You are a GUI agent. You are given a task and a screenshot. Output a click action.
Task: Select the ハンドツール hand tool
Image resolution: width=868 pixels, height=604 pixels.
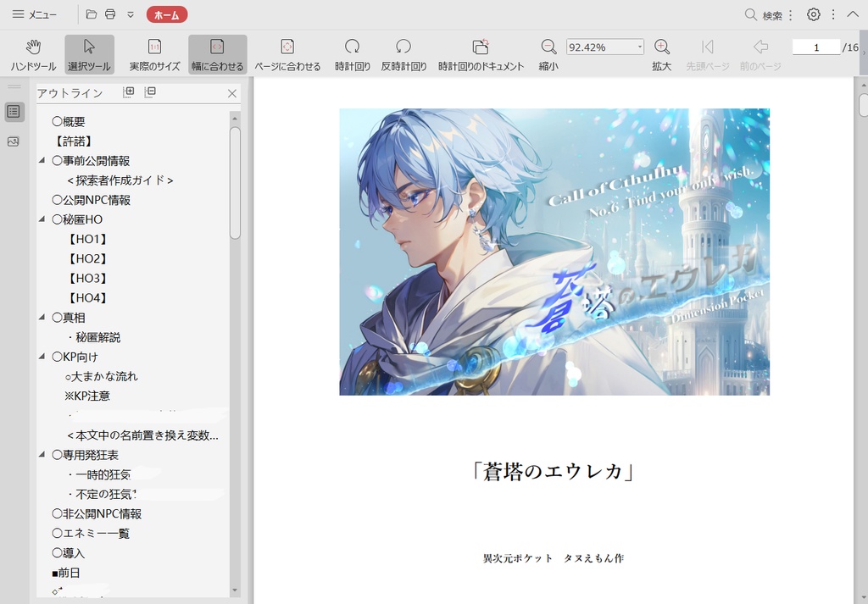pyautogui.click(x=34, y=53)
